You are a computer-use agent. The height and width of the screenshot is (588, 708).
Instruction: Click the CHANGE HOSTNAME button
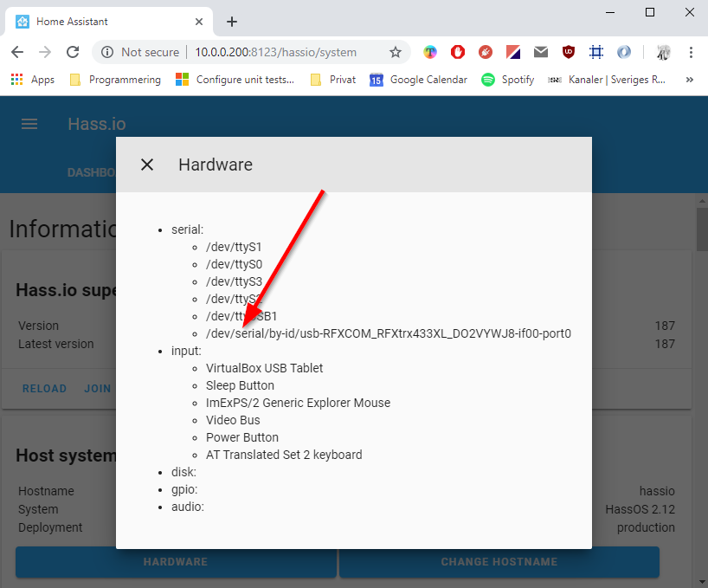point(499,561)
